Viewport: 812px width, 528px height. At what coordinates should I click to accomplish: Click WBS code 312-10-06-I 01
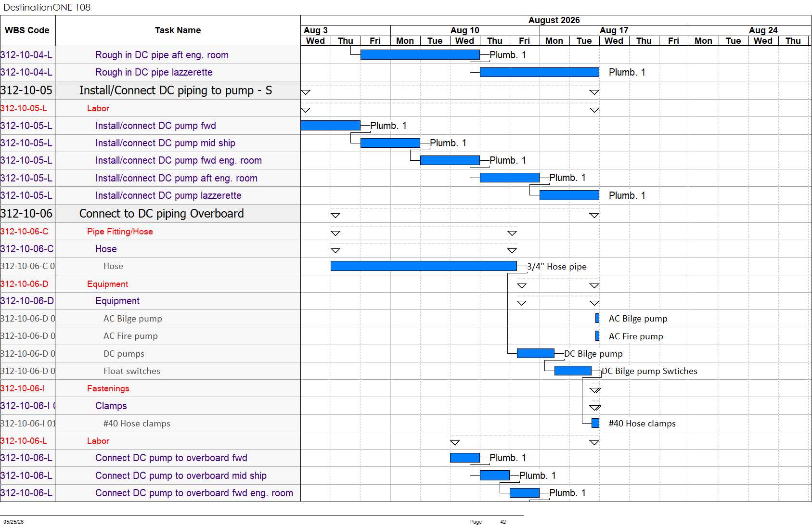pos(28,424)
